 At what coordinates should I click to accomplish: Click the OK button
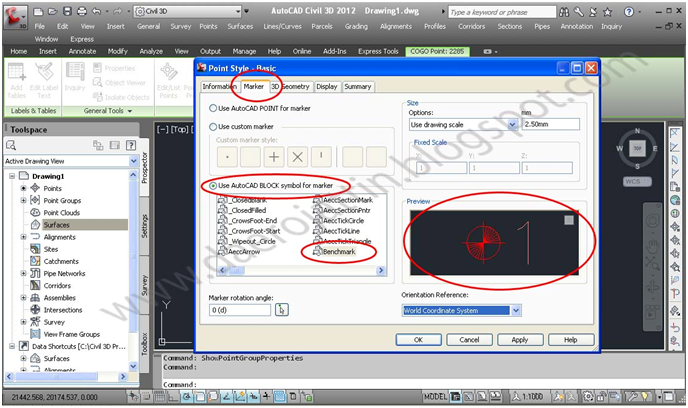(x=419, y=340)
